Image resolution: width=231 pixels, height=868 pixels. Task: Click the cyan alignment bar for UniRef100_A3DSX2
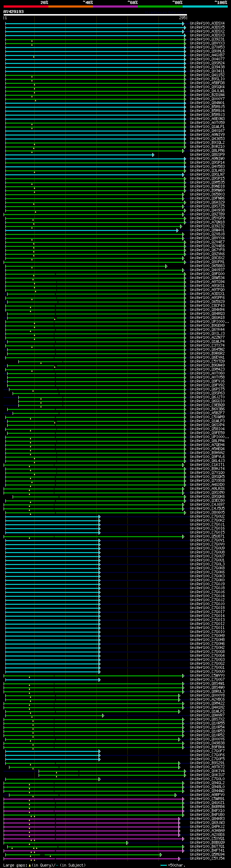tap(95, 31)
